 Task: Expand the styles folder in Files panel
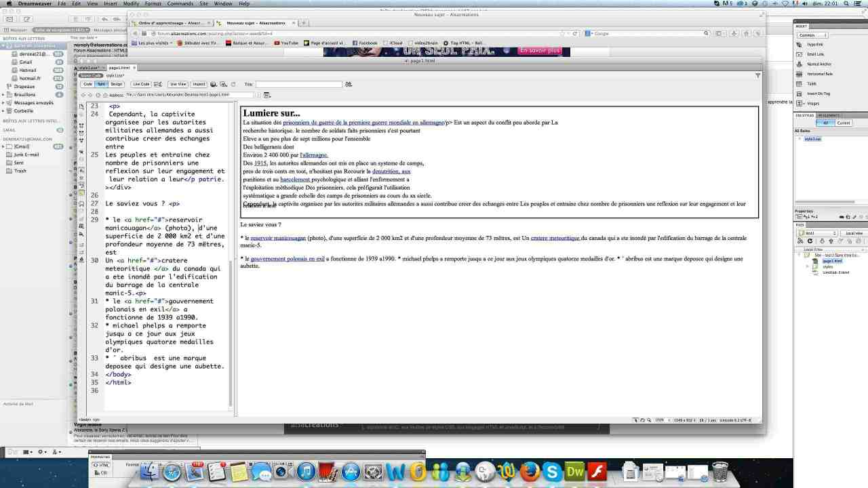pos(807,266)
